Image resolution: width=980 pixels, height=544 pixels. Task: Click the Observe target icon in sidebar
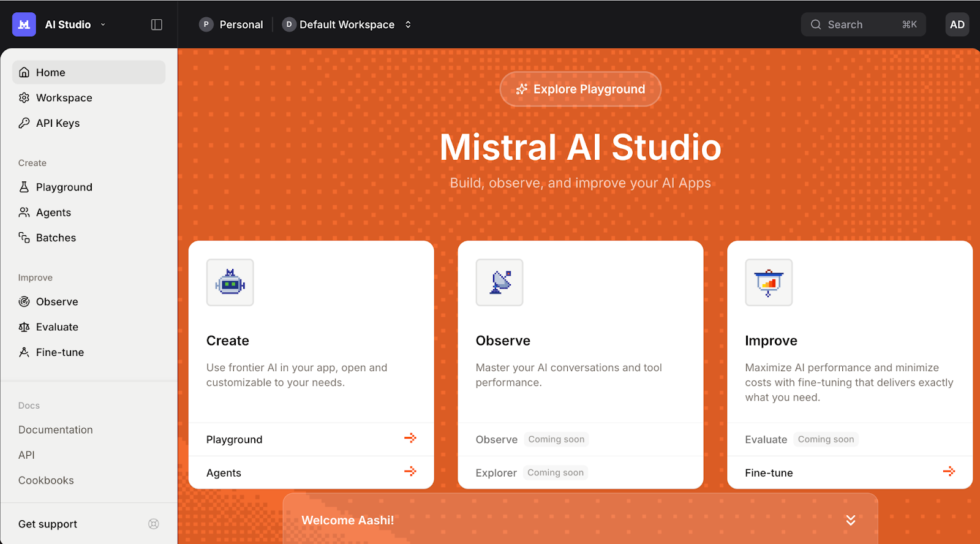(24, 301)
